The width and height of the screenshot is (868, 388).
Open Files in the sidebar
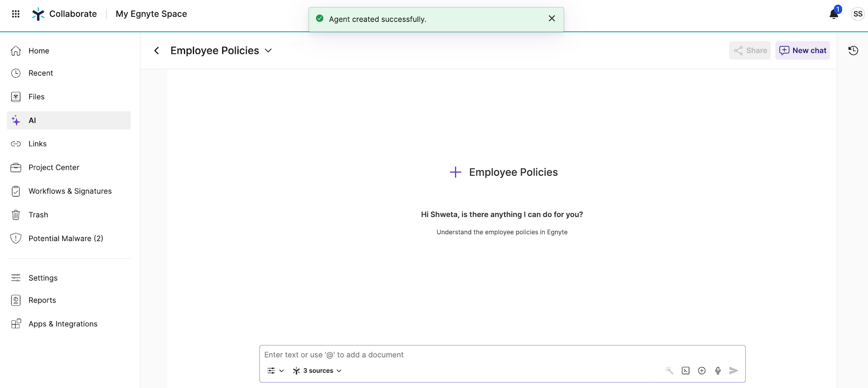tap(37, 97)
